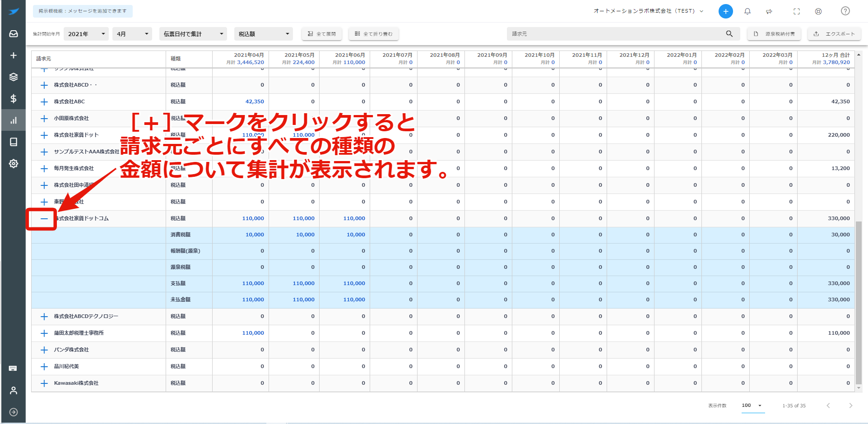Go to previous page arrow
The image size is (868, 424).
pyautogui.click(x=828, y=406)
